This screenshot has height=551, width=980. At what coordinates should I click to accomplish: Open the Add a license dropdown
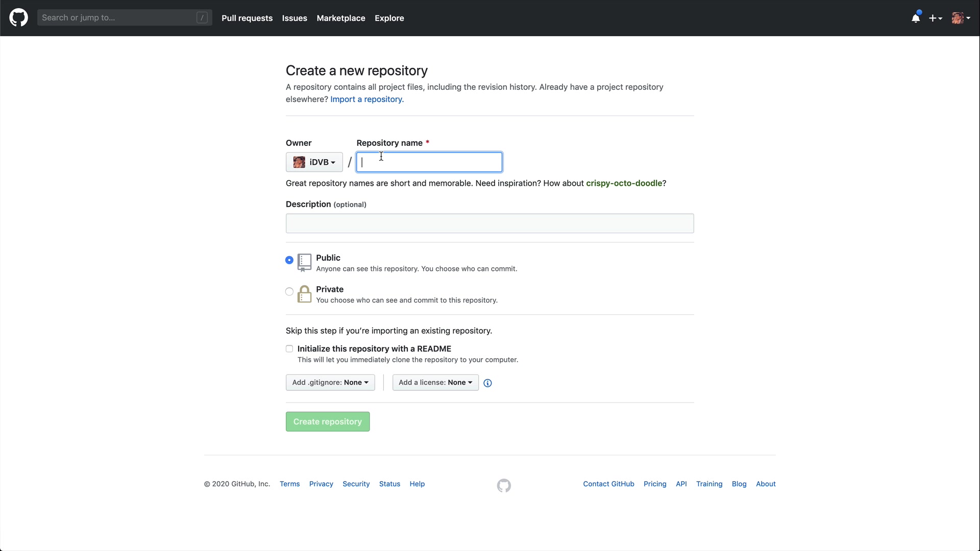coord(435,383)
